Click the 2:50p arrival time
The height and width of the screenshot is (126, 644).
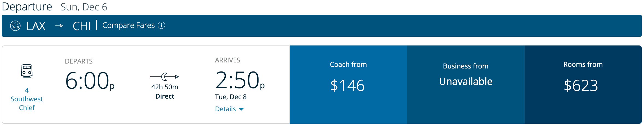pyautogui.click(x=240, y=80)
